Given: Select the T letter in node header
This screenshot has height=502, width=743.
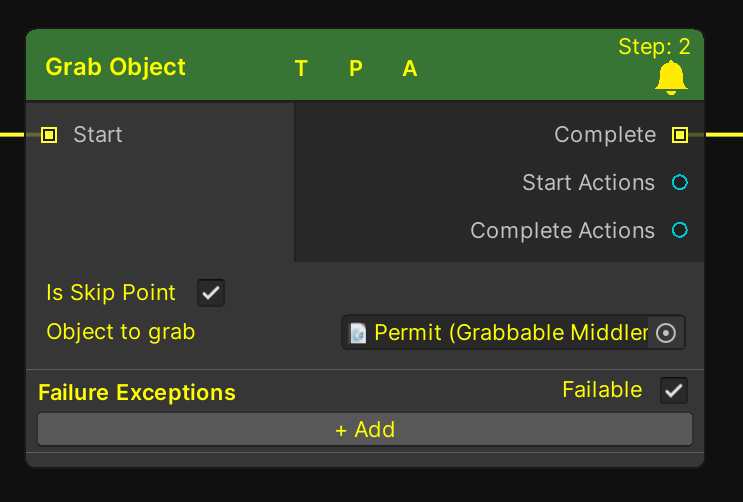Looking at the screenshot, I should tap(301, 69).
